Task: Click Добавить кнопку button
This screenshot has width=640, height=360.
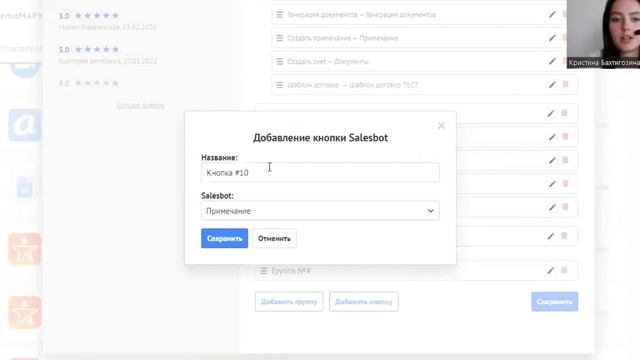Action: [x=364, y=302]
